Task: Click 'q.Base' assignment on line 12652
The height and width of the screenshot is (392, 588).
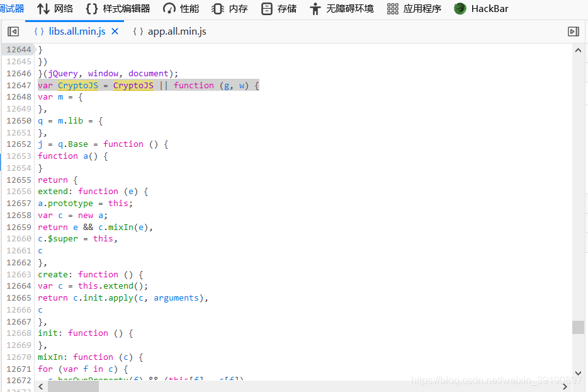Action: click(x=73, y=144)
